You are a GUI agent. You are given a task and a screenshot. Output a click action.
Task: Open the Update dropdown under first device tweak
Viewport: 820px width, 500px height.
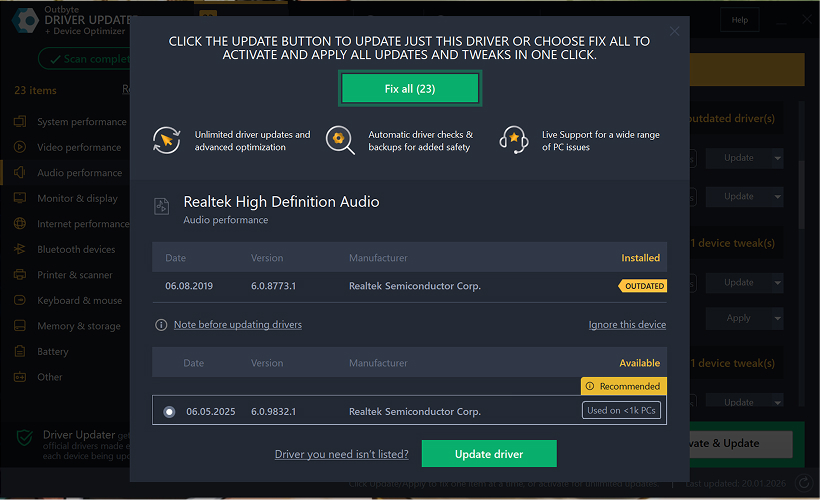click(777, 283)
